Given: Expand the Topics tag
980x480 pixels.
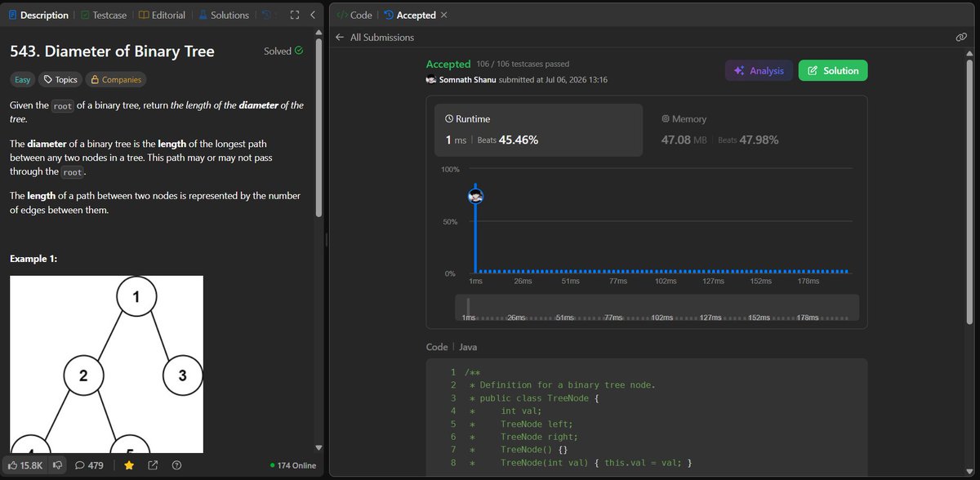Looking at the screenshot, I should [x=60, y=79].
